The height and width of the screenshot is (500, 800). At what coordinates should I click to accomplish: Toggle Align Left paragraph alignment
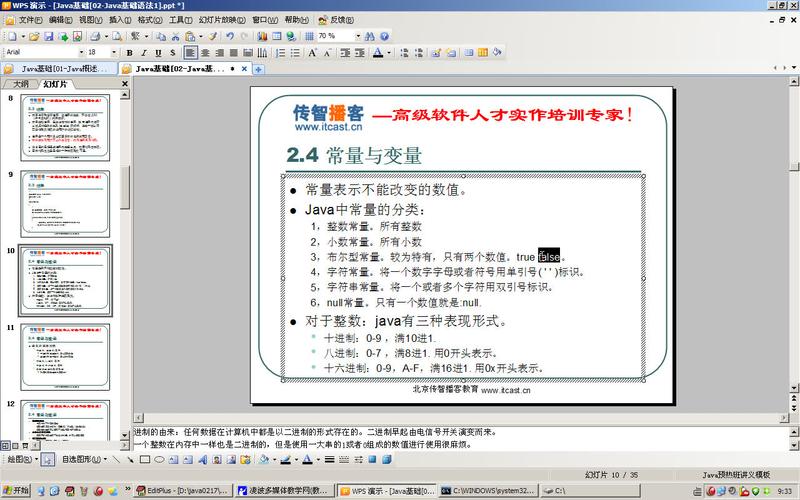point(190,52)
